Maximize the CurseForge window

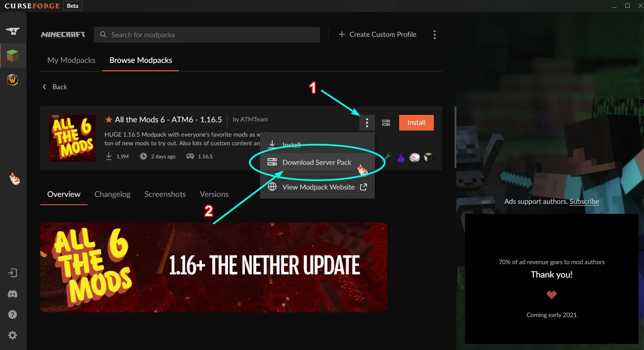(627, 6)
